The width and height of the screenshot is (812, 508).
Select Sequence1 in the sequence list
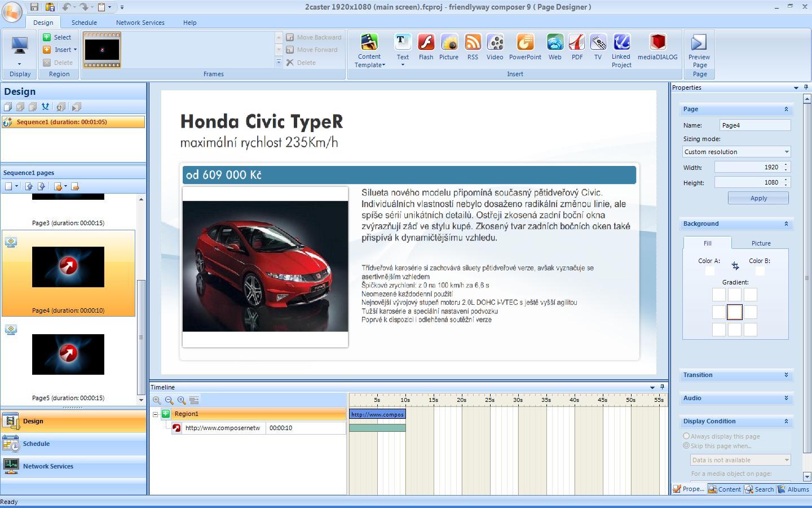(x=73, y=122)
